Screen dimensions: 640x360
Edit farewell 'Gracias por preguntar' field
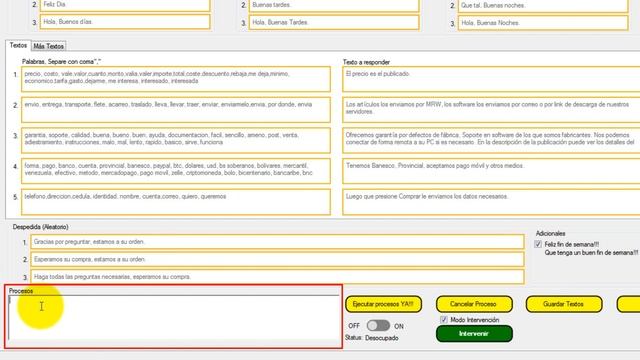278,242
